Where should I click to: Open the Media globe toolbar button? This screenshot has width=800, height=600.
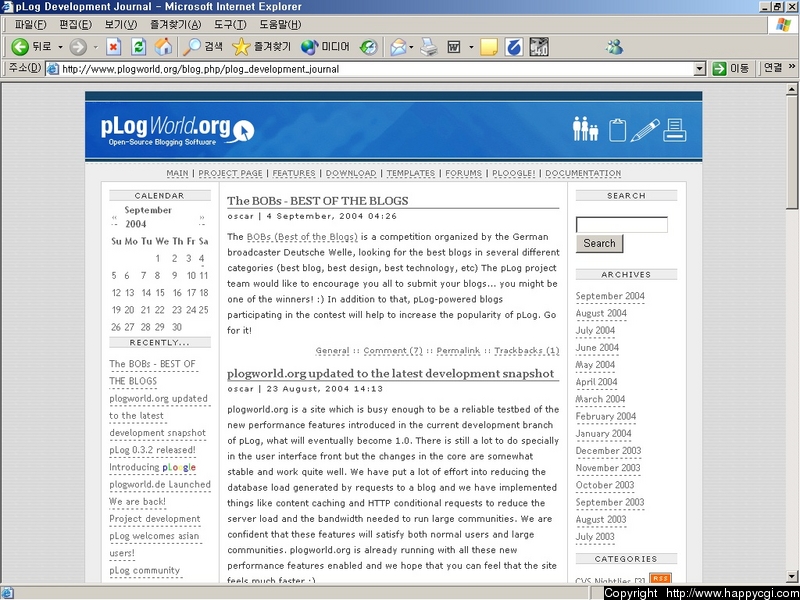click(325, 47)
